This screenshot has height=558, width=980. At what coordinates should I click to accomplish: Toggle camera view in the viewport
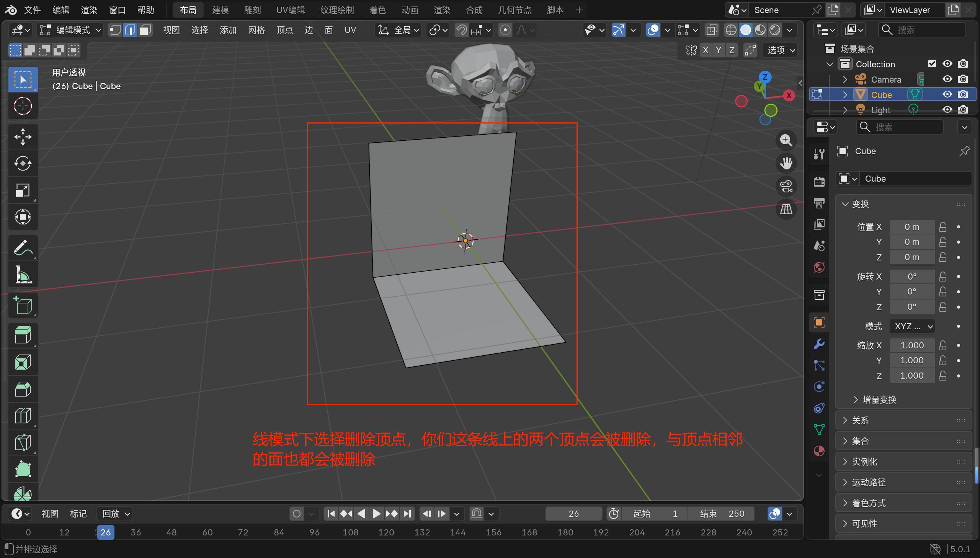[x=786, y=187]
